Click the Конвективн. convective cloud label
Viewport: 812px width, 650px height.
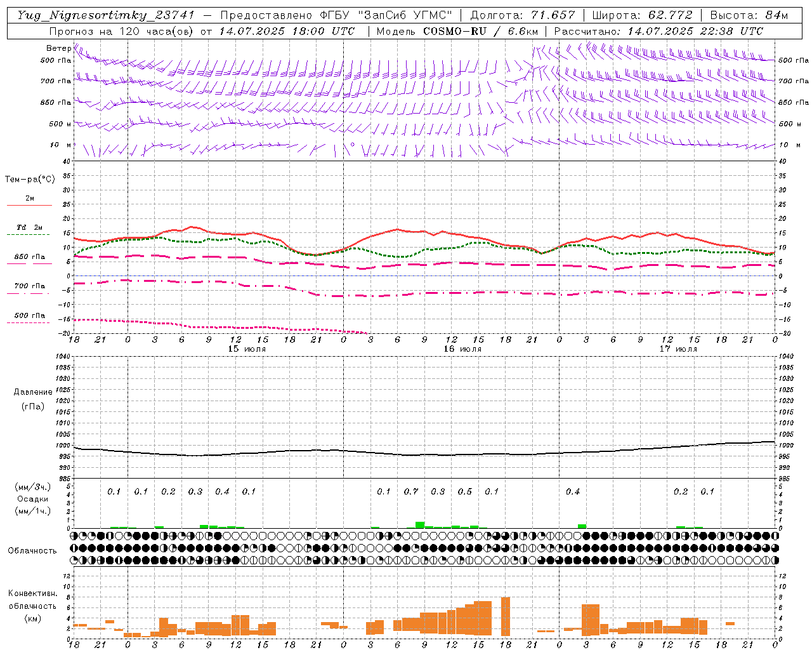pyautogui.click(x=32, y=594)
